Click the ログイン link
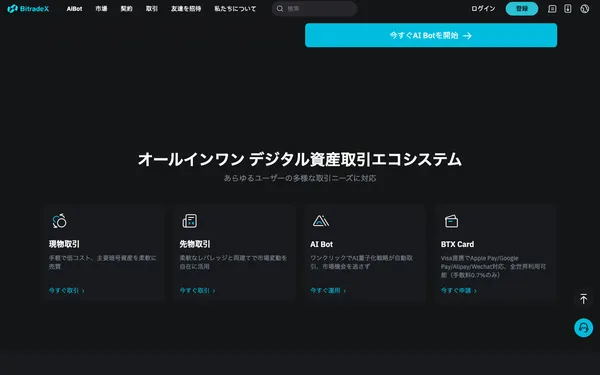 point(483,8)
